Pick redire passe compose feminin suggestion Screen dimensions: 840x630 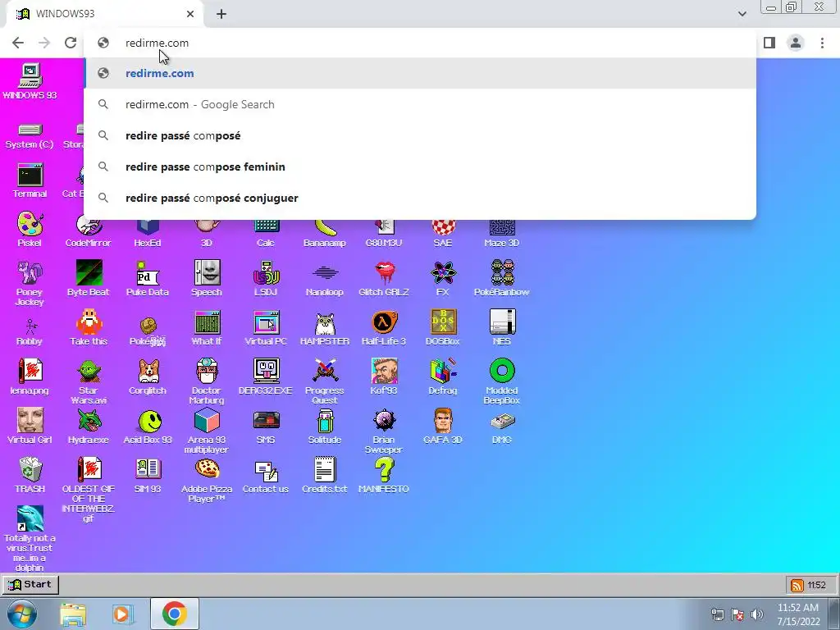pyautogui.click(x=420, y=167)
